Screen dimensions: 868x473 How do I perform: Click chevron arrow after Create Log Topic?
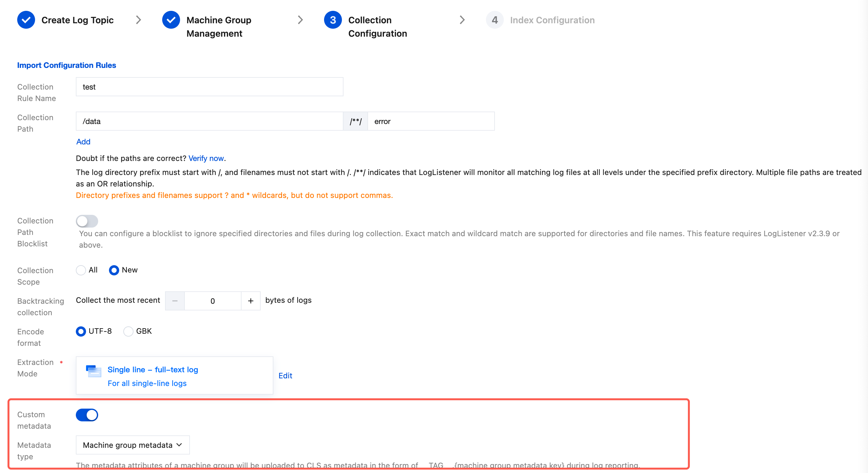coord(138,20)
